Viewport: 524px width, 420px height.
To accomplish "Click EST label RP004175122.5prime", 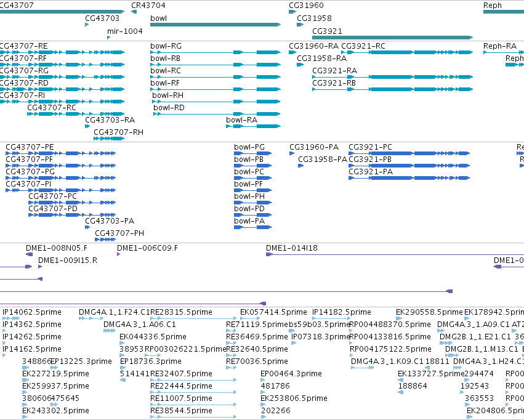I will point(390,349).
